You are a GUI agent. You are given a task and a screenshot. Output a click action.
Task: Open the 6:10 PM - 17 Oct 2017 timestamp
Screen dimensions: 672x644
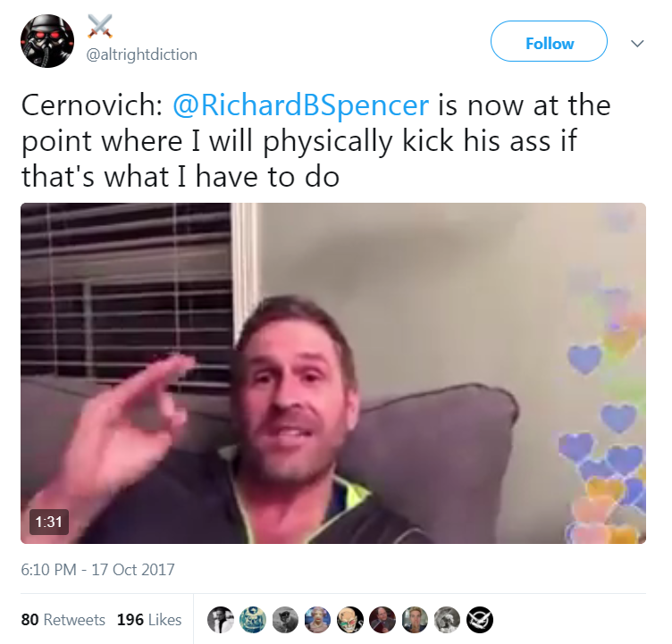click(97, 570)
